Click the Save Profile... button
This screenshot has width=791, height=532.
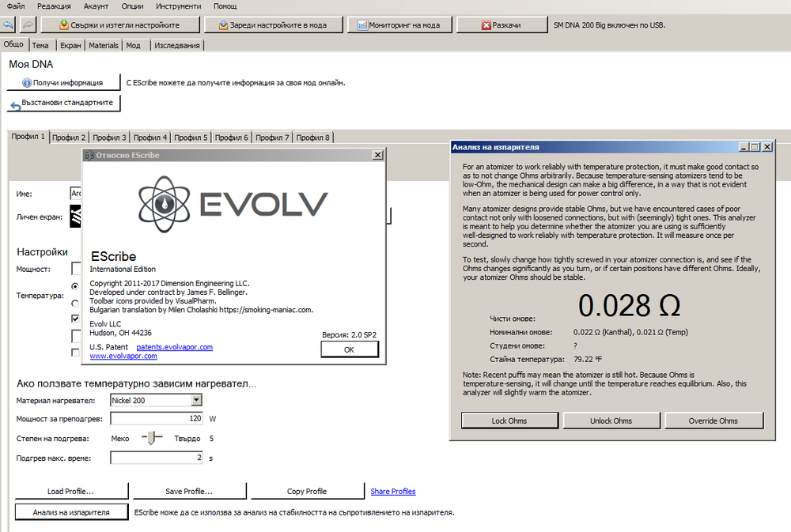[x=189, y=491]
